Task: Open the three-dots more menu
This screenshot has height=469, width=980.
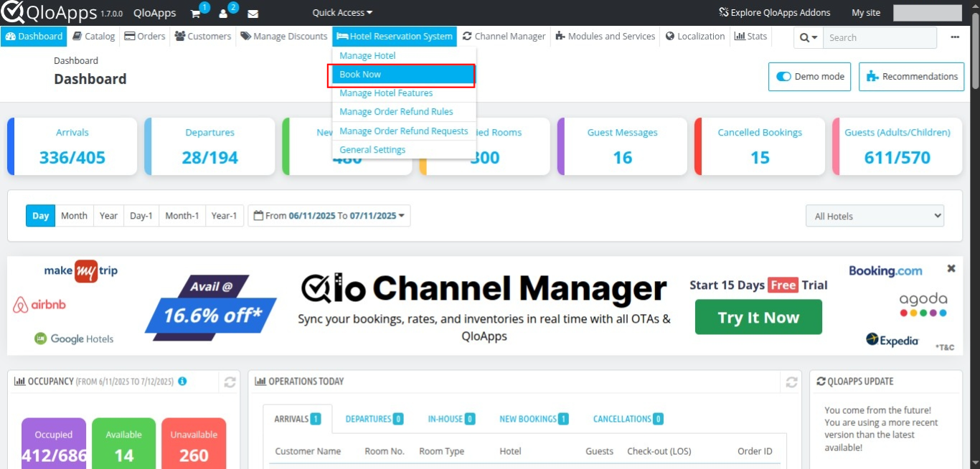Action: [x=955, y=37]
